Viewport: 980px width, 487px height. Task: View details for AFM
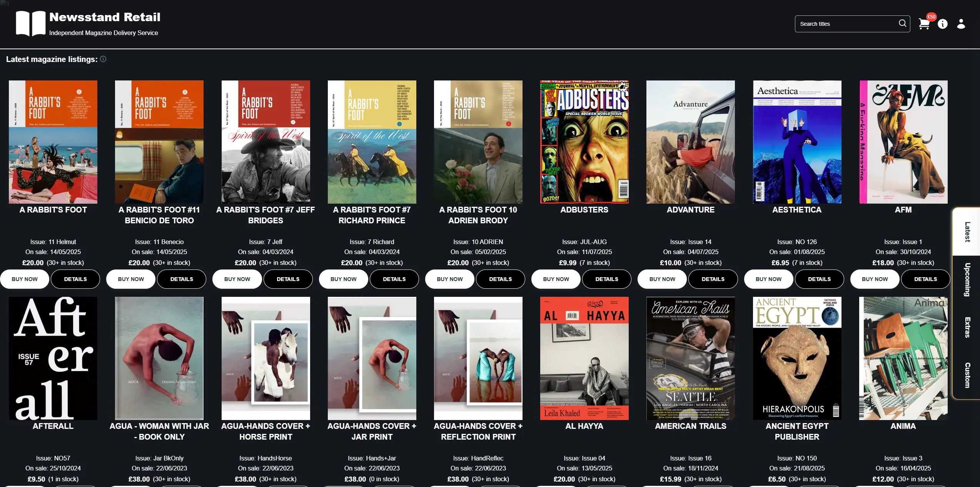(925, 279)
